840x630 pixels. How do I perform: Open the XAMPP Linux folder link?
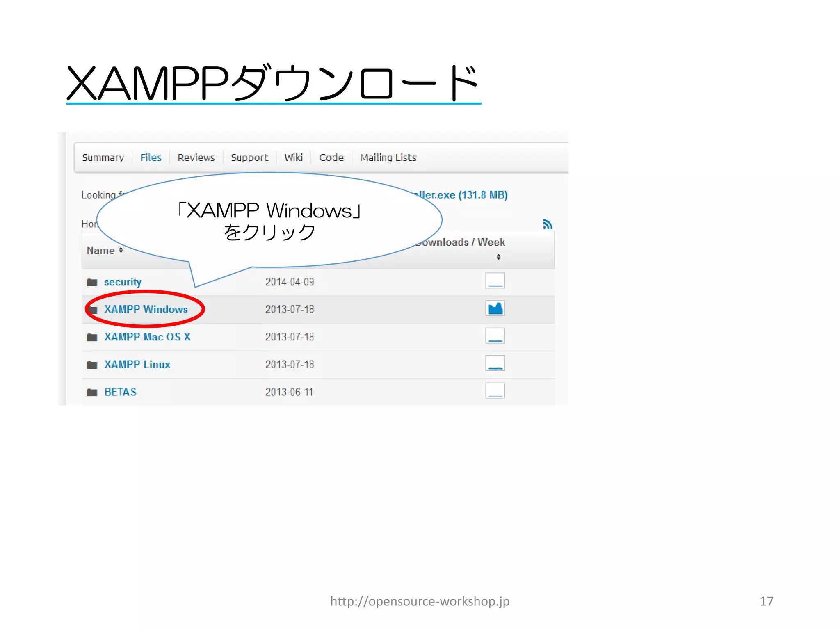[x=137, y=364]
